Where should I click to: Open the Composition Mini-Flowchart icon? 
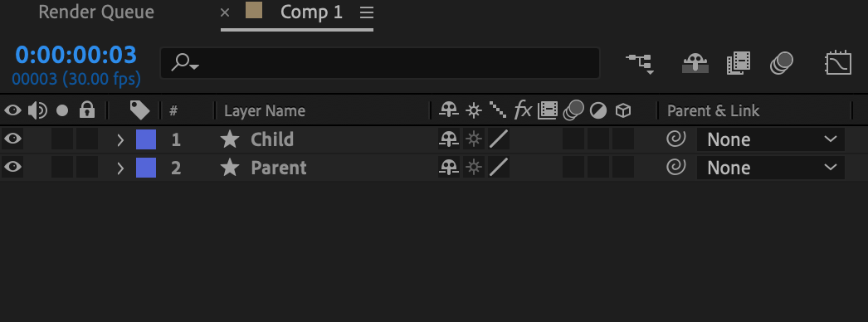640,64
